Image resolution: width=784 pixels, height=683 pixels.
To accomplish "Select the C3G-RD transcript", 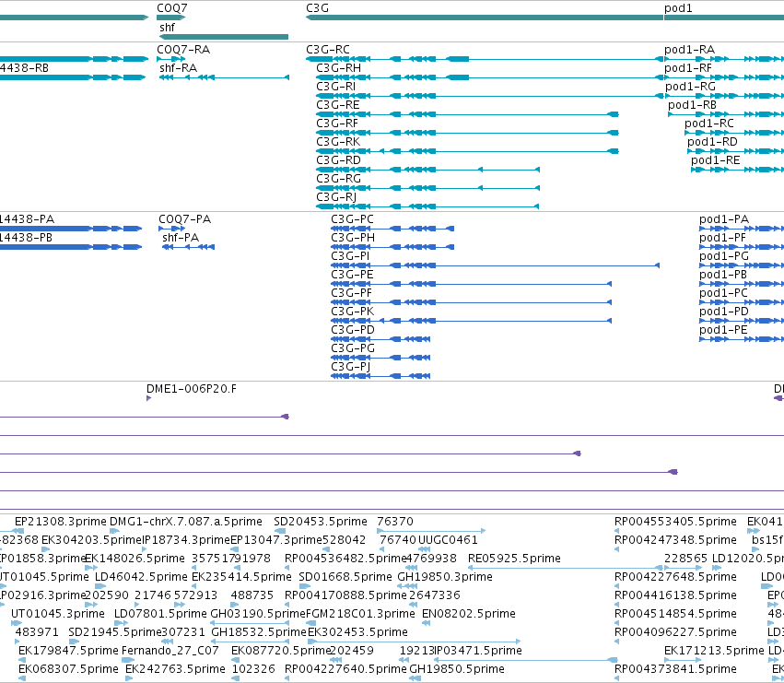I will [x=338, y=160].
